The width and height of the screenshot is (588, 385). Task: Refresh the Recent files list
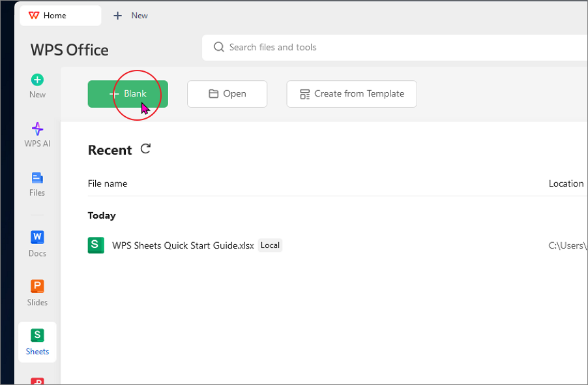[x=145, y=149]
